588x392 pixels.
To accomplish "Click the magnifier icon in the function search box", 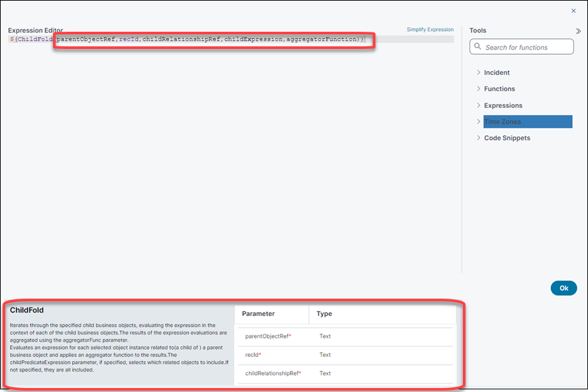I will [477, 47].
